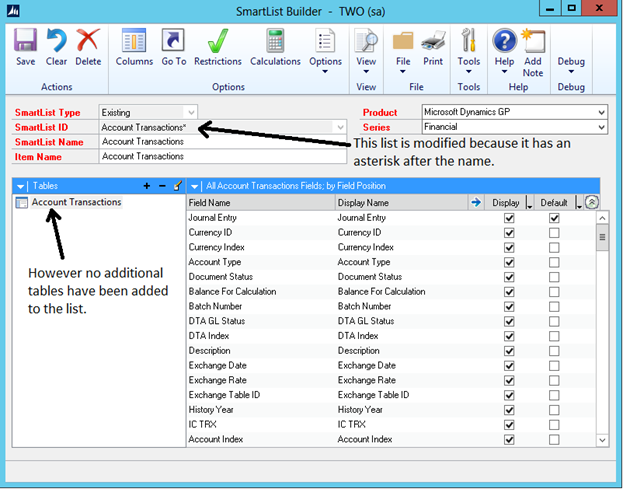Select the Currency Index field name
623x489 pixels.
click(x=217, y=247)
